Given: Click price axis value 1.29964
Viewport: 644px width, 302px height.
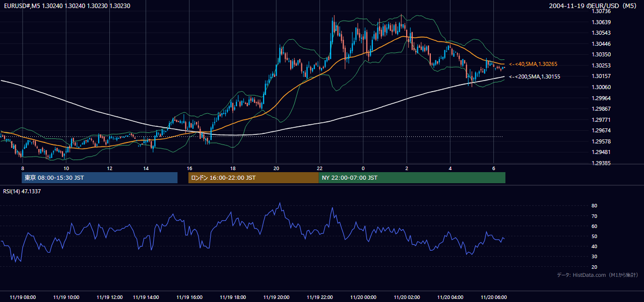Looking at the screenshot, I should (601, 98).
